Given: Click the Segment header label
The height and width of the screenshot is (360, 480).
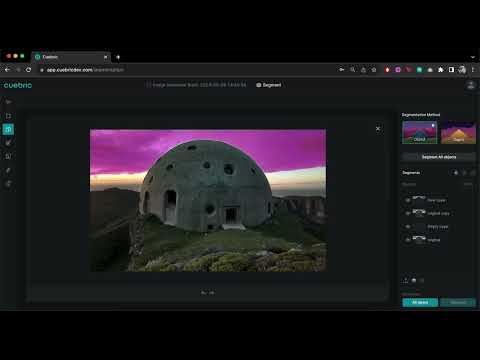Looking at the screenshot, I should point(269,85).
